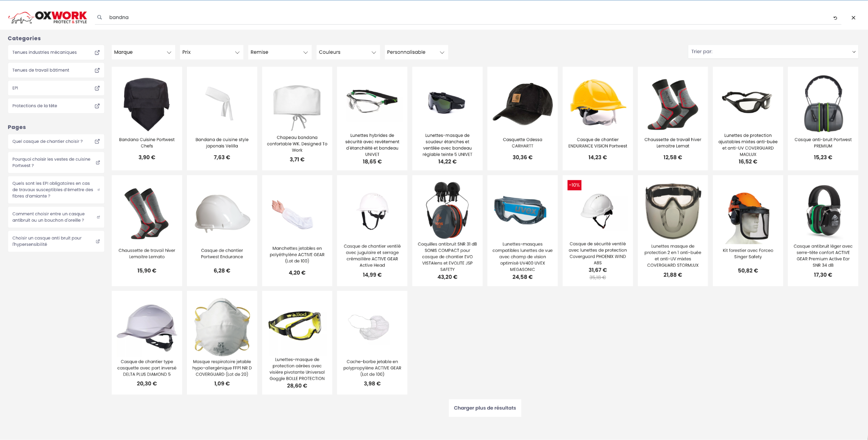This screenshot has height=440, width=868.
Task: Click the search magnifier icon
Action: click(x=100, y=17)
